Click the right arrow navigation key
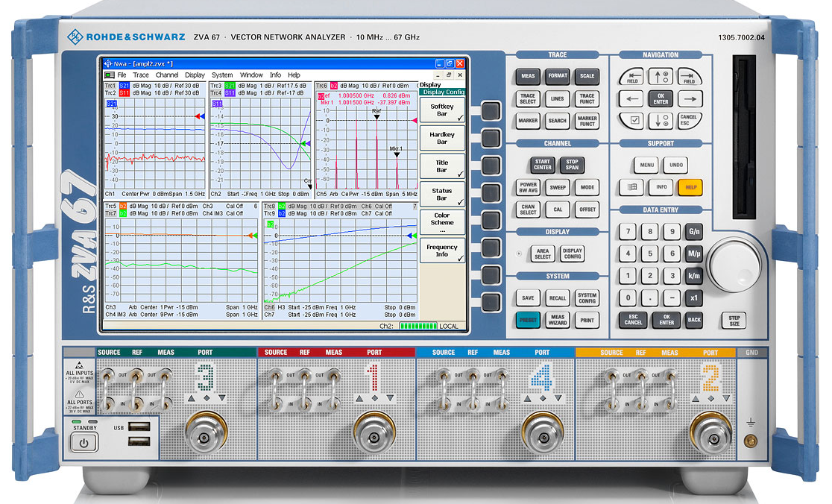The image size is (832, 504). pyautogui.click(x=690, y=98)
